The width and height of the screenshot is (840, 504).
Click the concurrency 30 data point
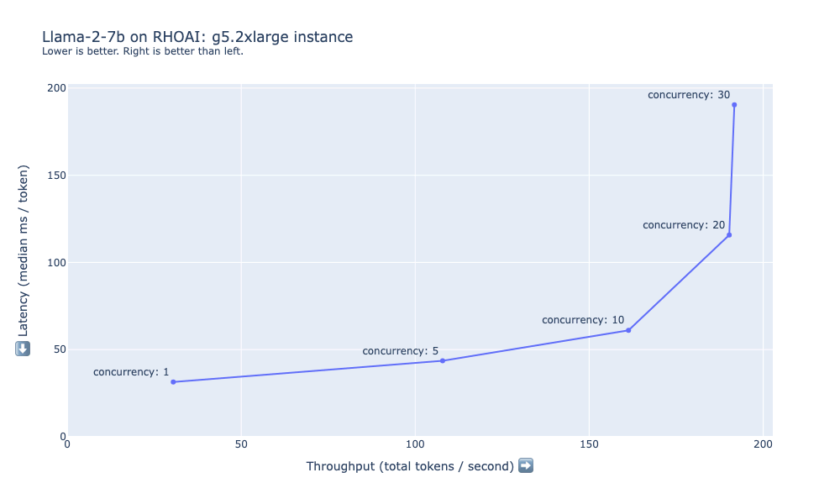pos(734,105)
